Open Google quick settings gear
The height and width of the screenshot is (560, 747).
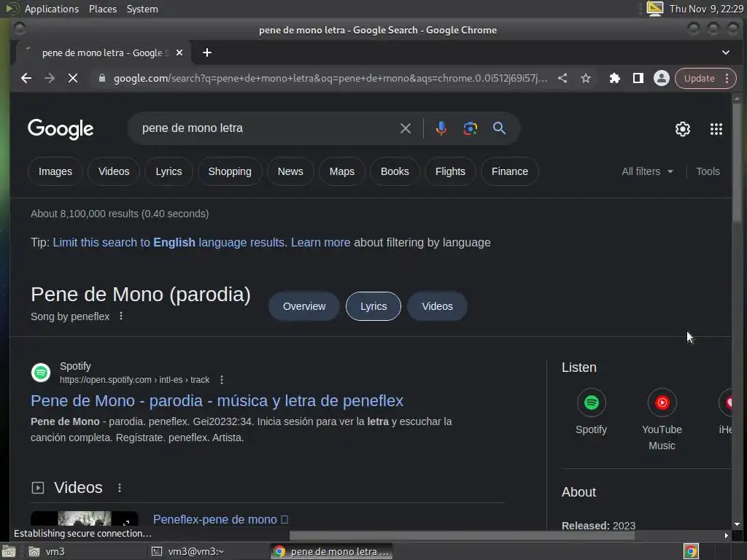coord(682,129)
